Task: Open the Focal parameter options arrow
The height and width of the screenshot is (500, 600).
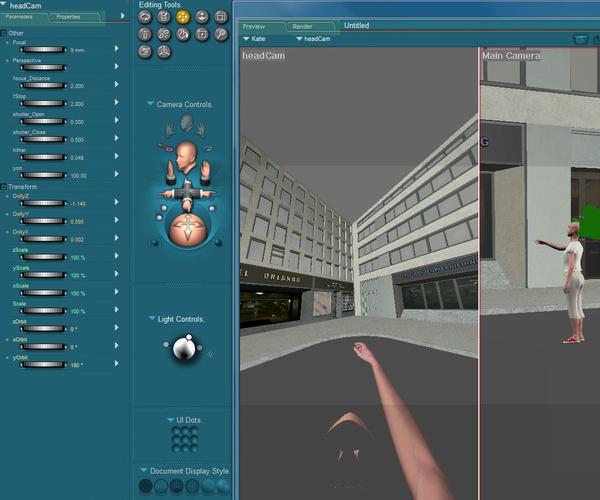Action: tap(117, 49)
